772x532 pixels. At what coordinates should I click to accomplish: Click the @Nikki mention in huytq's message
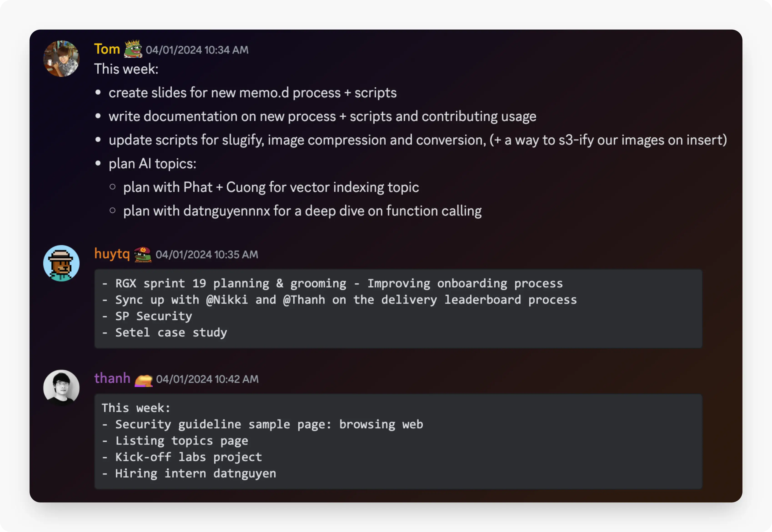[x=227, y=300]
